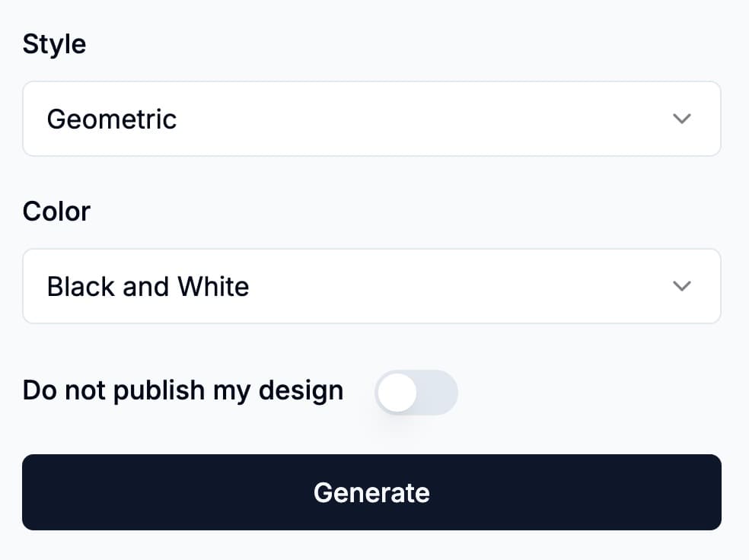Click the Style field label
Image resolution: width=749 pixels, height=560 pixels.
(54, 43)
